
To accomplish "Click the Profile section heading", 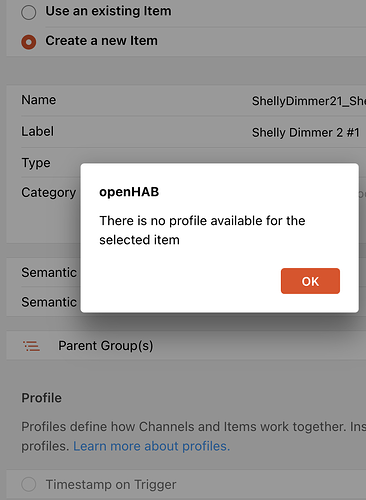I will click(x=41, y=398).
